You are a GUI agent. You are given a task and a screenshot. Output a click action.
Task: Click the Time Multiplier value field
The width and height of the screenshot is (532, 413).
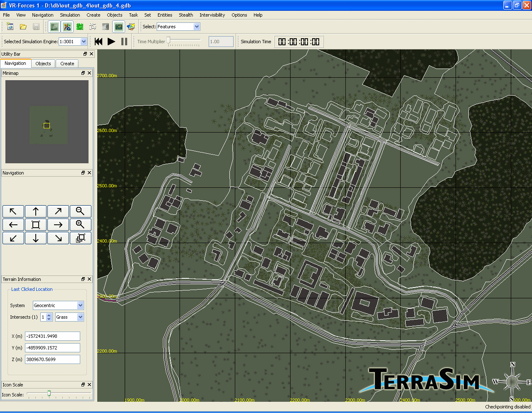pyautogui.click(x=221, y=42)
